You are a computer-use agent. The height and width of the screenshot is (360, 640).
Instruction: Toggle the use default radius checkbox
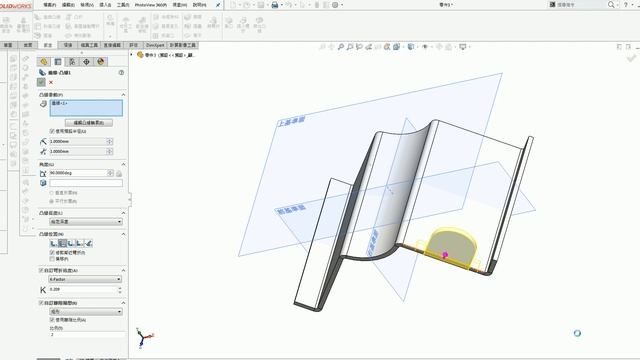click(52, 131)
